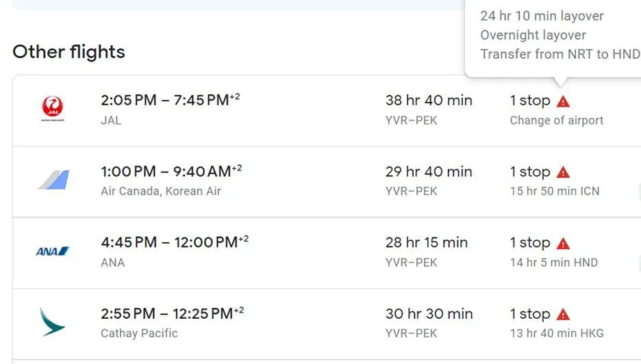Click warning icon on ANA flight row
641x364 pixels.
563,244
